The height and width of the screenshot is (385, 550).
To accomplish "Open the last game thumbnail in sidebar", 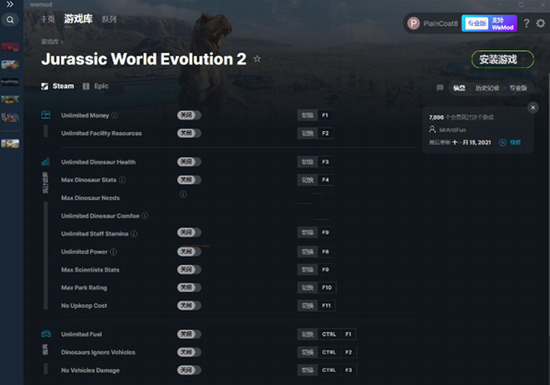I will (10, 143).
